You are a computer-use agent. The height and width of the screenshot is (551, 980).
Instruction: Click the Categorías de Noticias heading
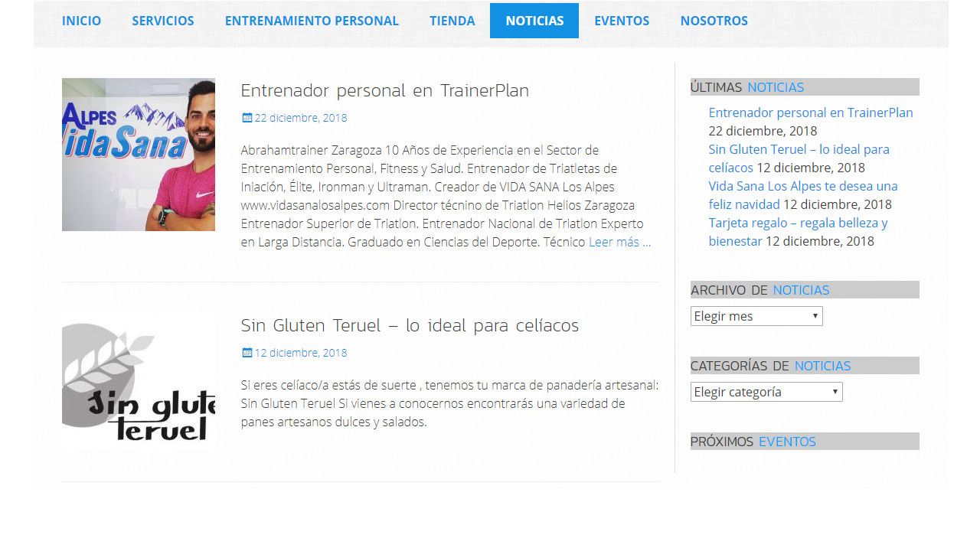pyautogui.click(x=805, y=366)
